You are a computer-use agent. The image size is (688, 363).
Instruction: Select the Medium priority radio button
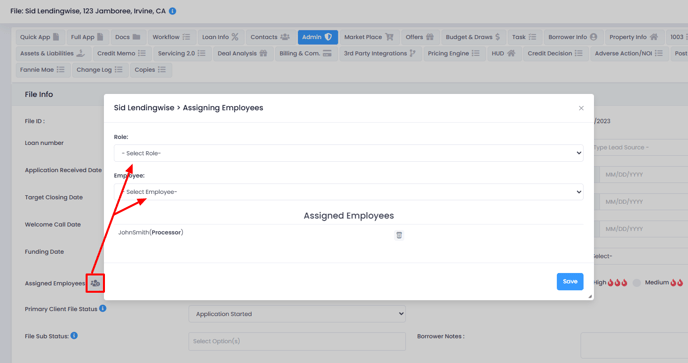tap(637, 283)
